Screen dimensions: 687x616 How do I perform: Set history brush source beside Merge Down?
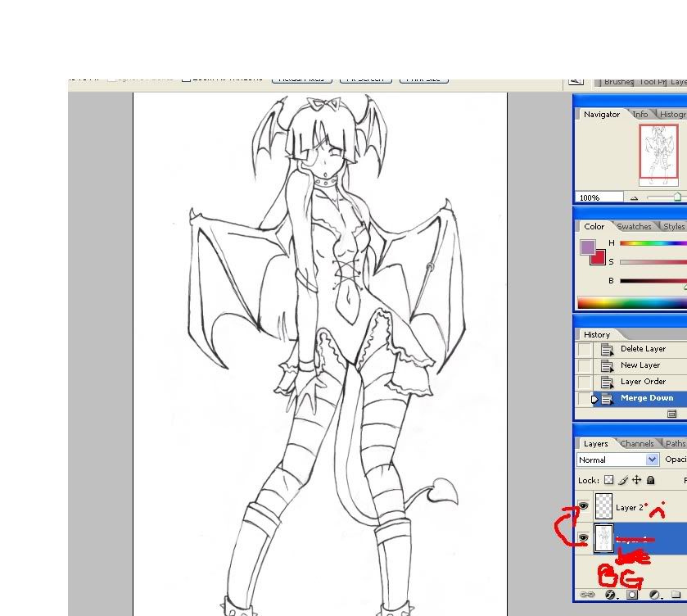[x=584, y=399]
